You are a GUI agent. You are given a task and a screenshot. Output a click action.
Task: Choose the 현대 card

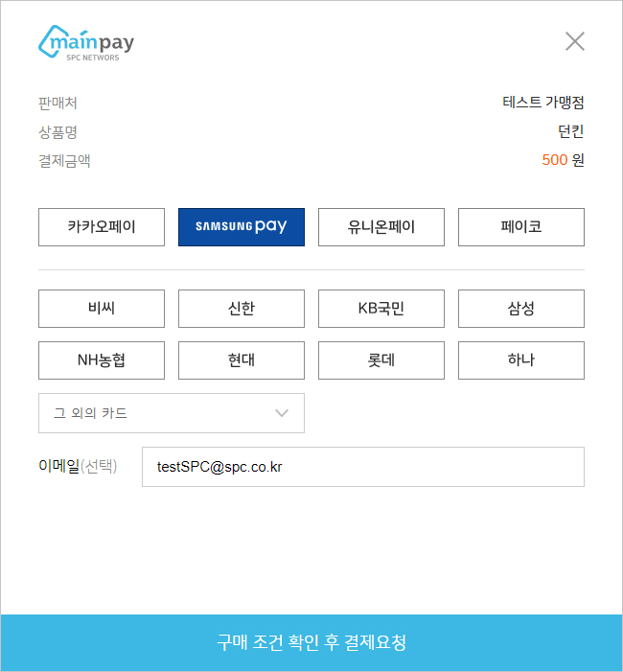pyautogui.click(x=242, y=360)
